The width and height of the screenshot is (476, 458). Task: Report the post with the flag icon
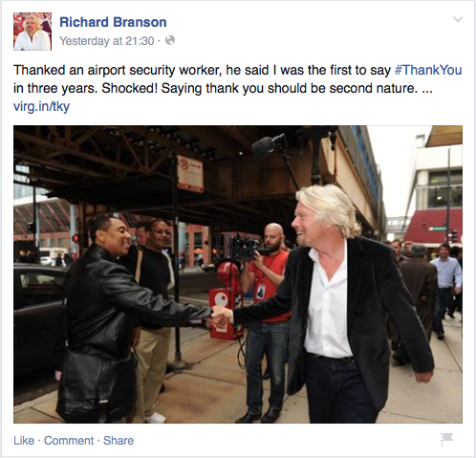(x=446, y=439)
